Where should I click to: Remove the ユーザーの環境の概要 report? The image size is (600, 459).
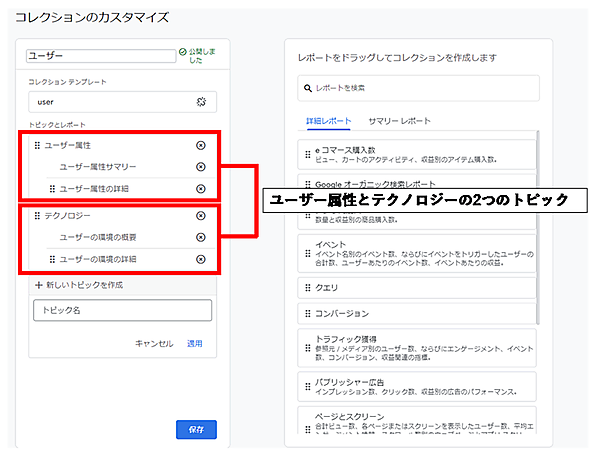point(201,237)
